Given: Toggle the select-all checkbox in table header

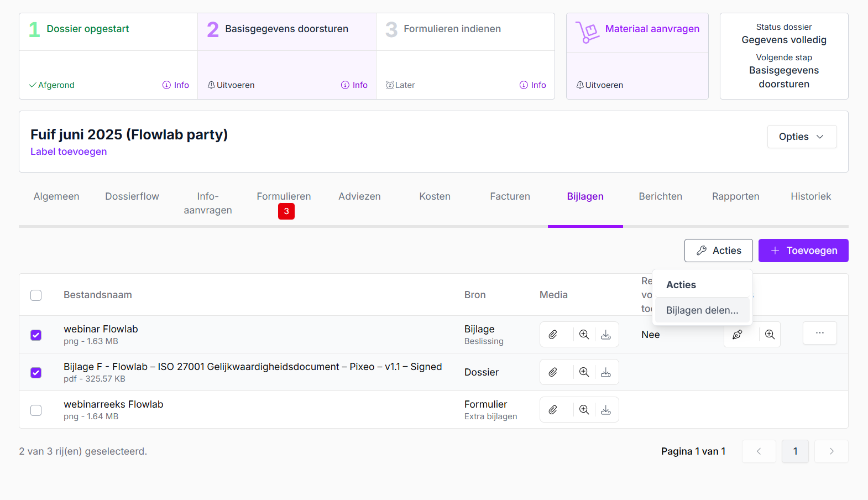Looking at the screenshot, I should 36,295.
